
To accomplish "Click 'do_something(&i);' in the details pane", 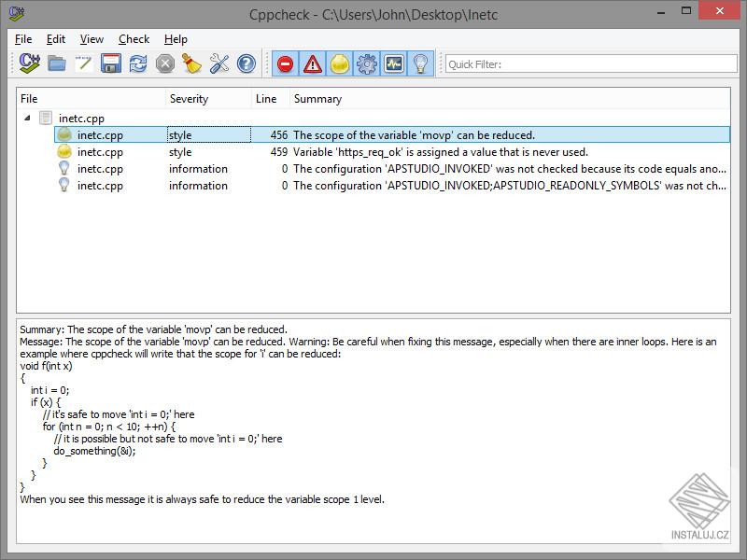I will [x=94, y=451].
